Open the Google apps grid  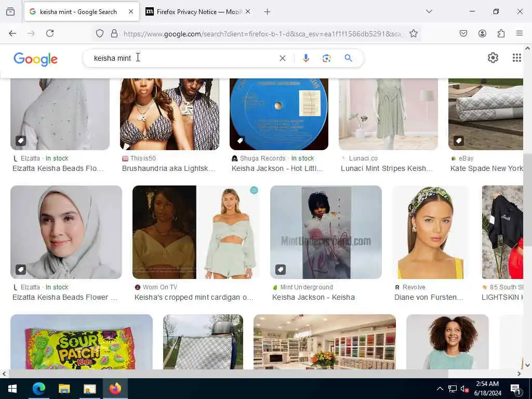coord(517,58)
